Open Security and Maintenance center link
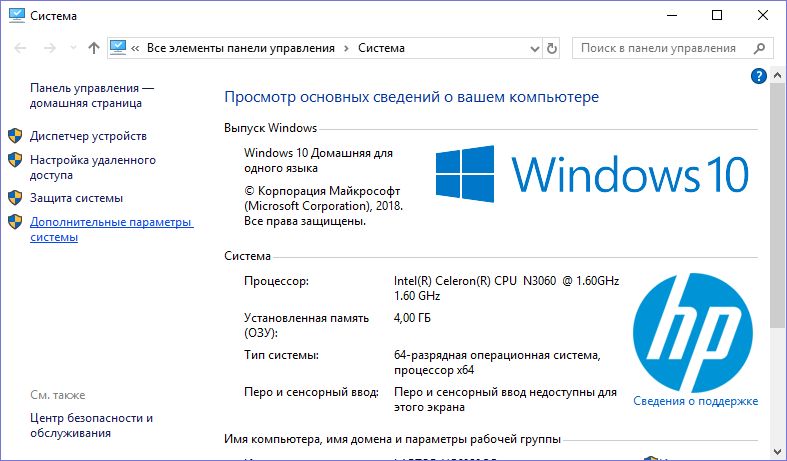Screen dimensions: 787x461 coord(91,425)
